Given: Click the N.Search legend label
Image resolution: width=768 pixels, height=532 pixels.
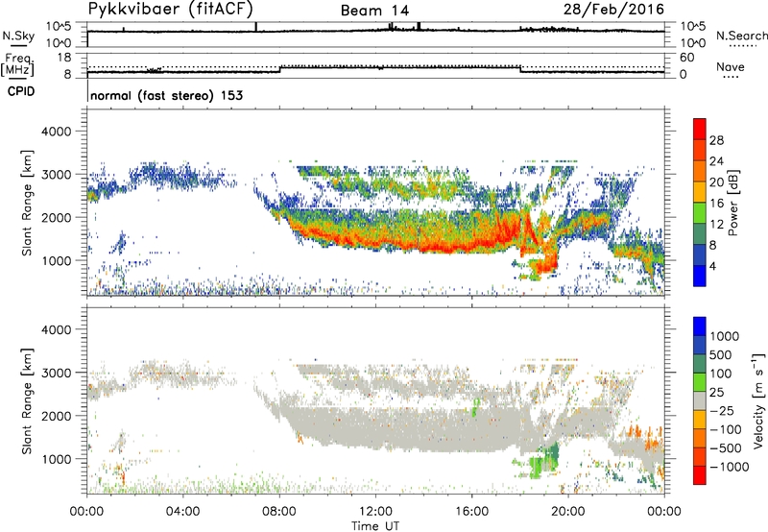Looking at the screenshot, I should 741,36.
